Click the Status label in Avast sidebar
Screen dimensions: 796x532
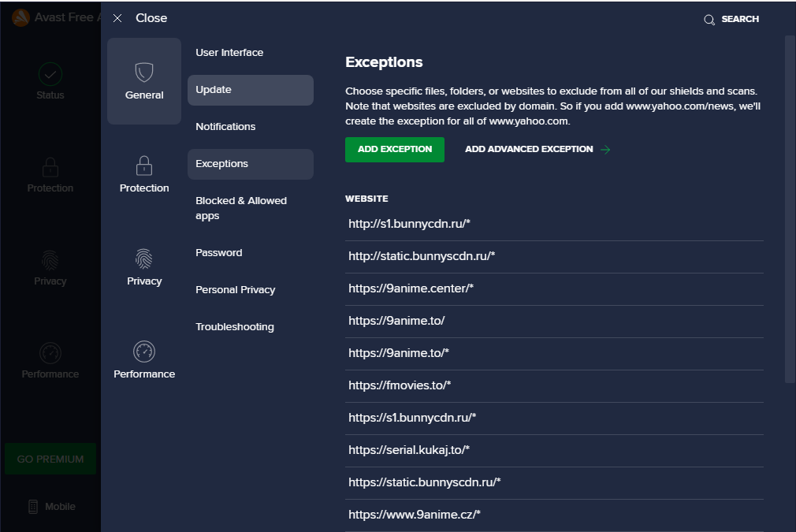[50, 95]
